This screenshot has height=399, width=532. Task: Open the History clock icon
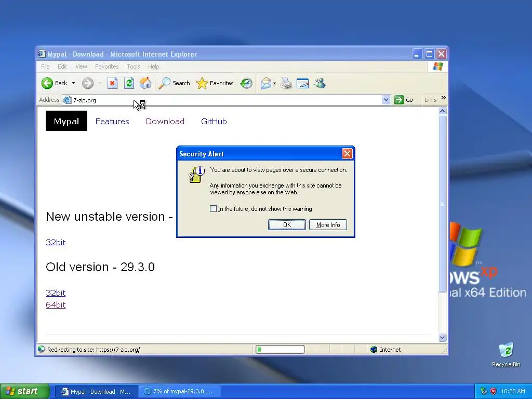coord(246,83)
